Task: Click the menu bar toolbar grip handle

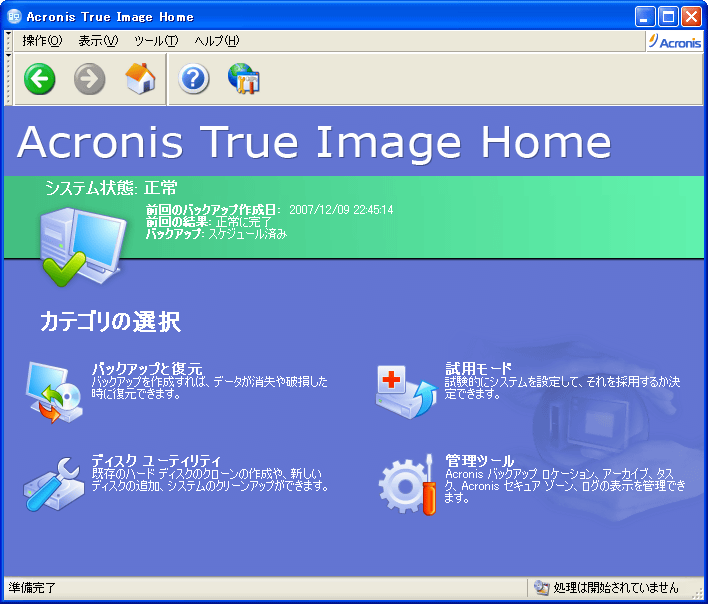Action: click(x=8, y=41)
